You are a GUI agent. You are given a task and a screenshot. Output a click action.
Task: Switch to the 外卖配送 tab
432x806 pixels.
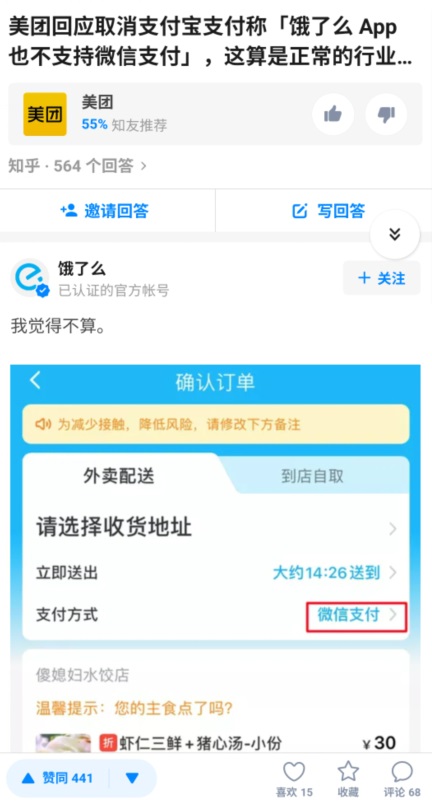(x=119, y=477)
